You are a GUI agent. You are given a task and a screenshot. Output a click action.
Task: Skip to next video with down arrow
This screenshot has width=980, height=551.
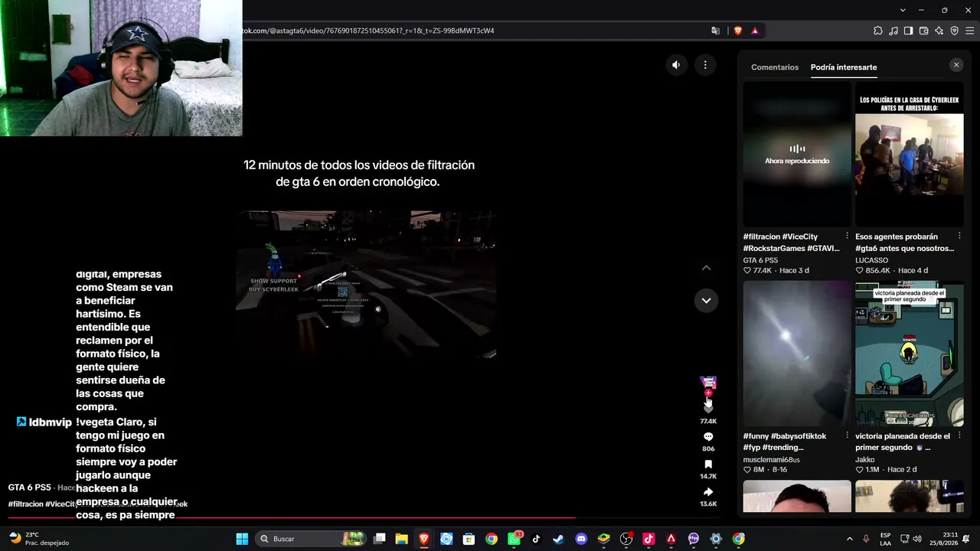(706, 301)
